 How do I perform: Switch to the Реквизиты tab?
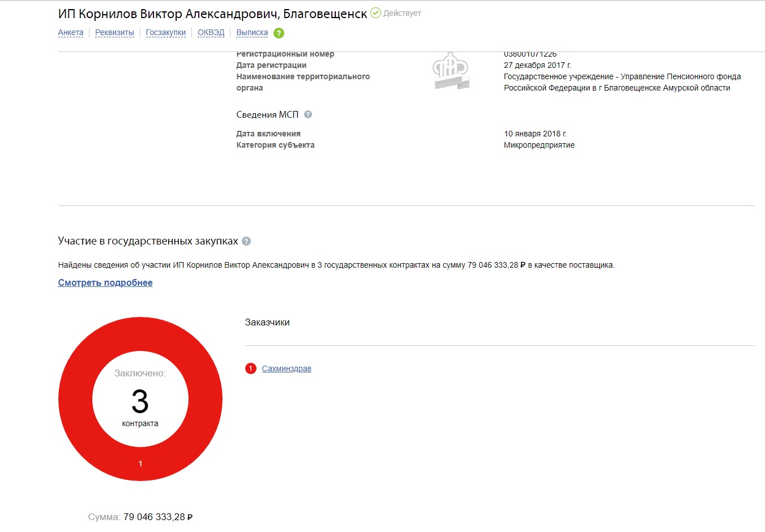114,33
